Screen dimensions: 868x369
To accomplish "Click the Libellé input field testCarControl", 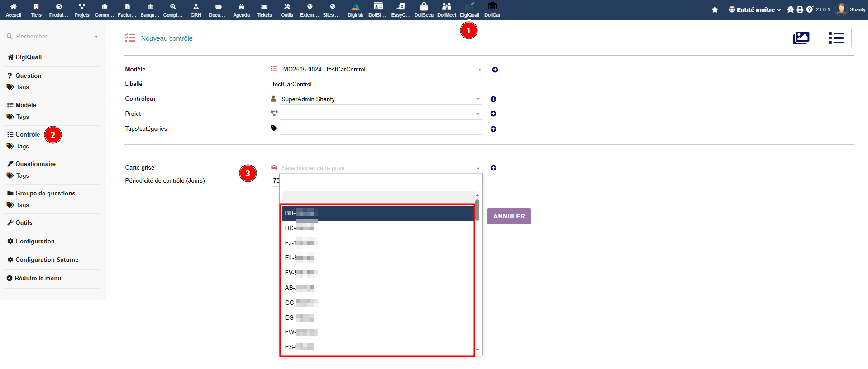I will (x=374, y=84).
